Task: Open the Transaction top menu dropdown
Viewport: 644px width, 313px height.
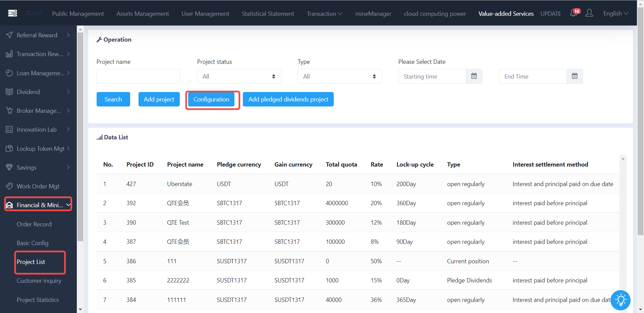Action: (x=325, y=13)
